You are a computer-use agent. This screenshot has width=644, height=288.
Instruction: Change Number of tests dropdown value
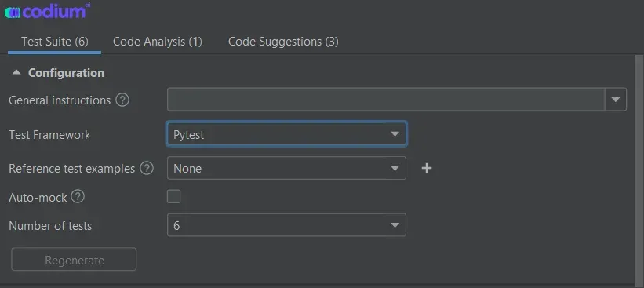coord(286,224)
